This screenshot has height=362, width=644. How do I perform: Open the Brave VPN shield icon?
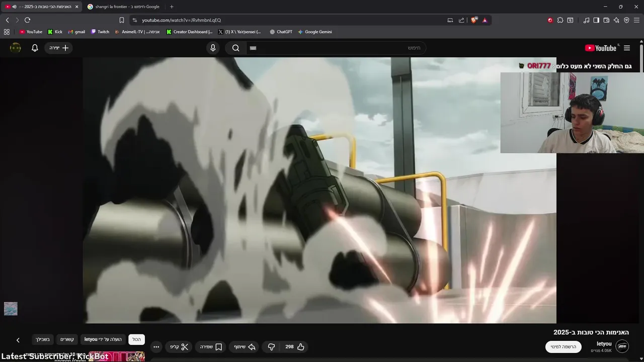click(626, 20)
